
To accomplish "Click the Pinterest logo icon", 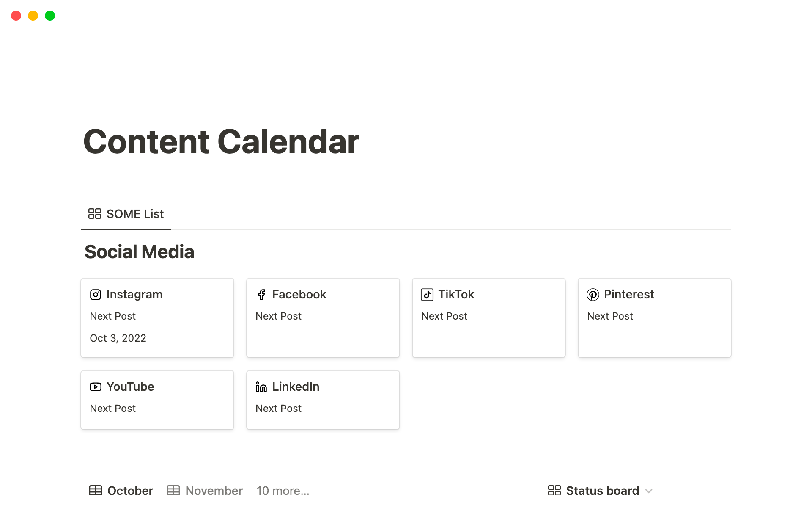I will click(x=593, y=295).
